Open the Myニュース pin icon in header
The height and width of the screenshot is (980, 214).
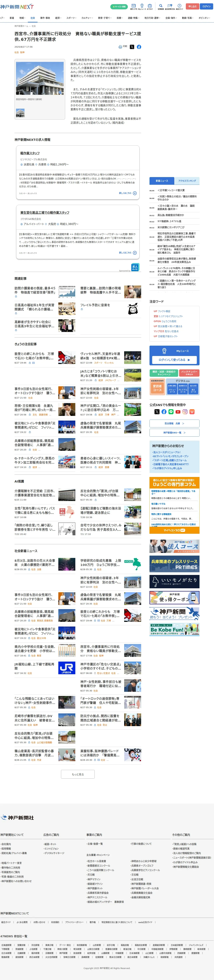(x=142, y=7)
